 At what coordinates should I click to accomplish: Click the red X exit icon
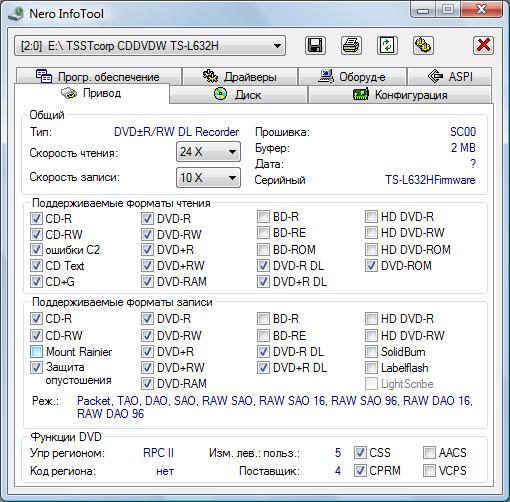tap(483, 45)
